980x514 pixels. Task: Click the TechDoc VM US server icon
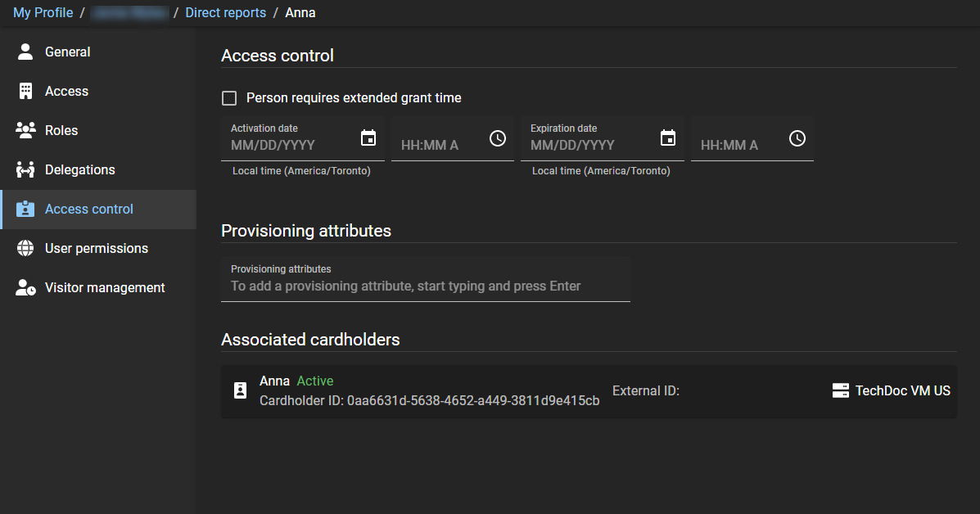pos(841,391)
